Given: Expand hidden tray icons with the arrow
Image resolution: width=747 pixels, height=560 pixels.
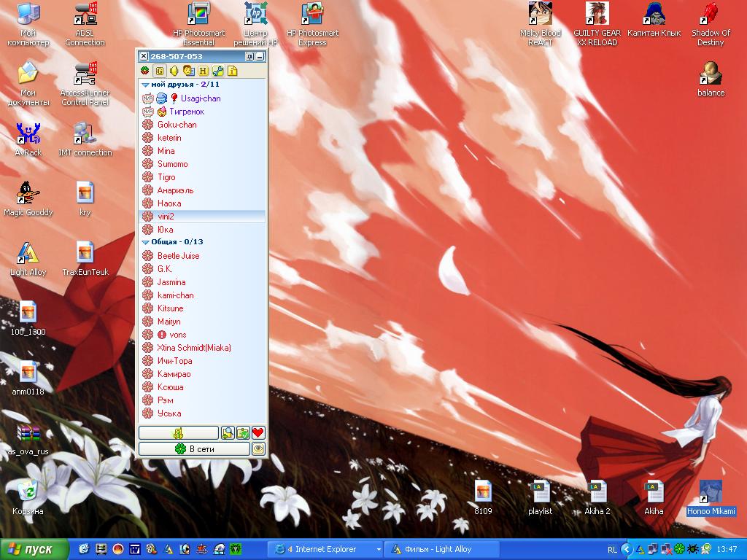Looking at the screenshot, I should (x=627, y=550).
